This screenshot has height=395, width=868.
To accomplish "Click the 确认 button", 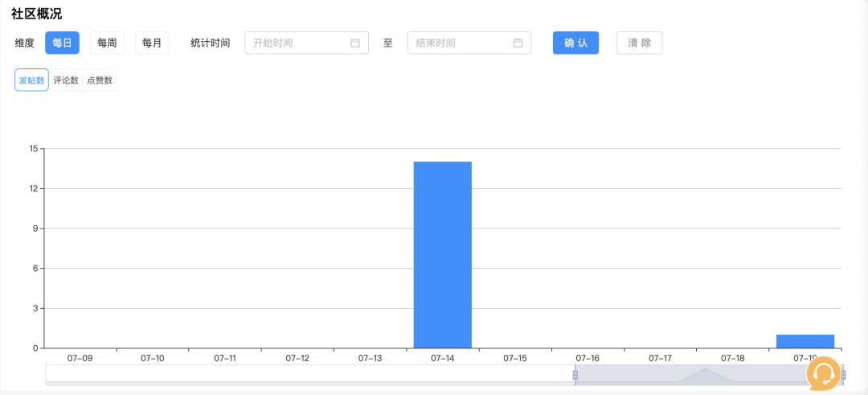I will [x=575, y=43].
